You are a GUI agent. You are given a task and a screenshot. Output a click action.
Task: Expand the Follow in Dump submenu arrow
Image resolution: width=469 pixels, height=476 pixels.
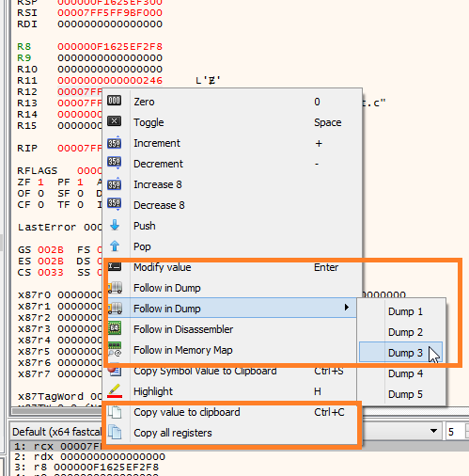(347, 308)
